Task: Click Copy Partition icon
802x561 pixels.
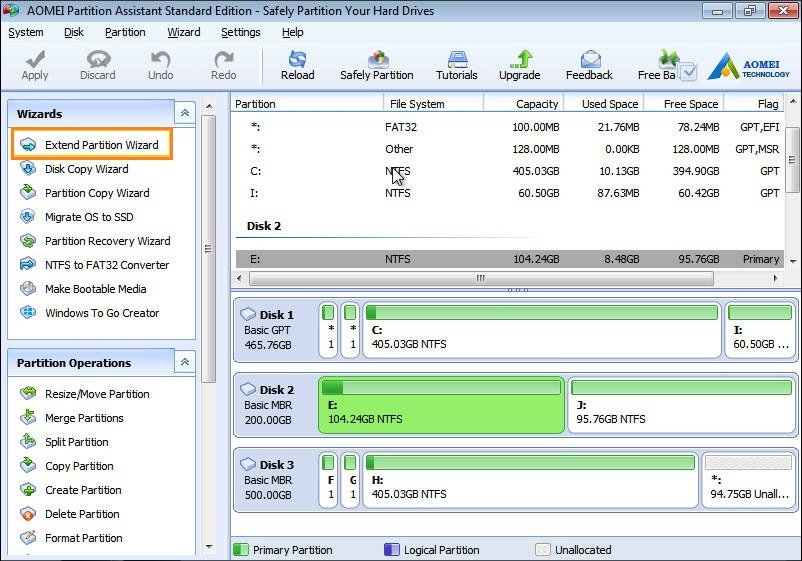Action: click(28, 465)
